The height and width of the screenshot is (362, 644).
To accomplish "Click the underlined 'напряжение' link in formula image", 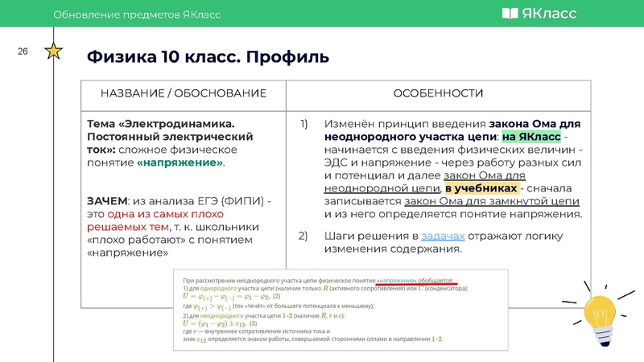I will [x=397, y=281].
